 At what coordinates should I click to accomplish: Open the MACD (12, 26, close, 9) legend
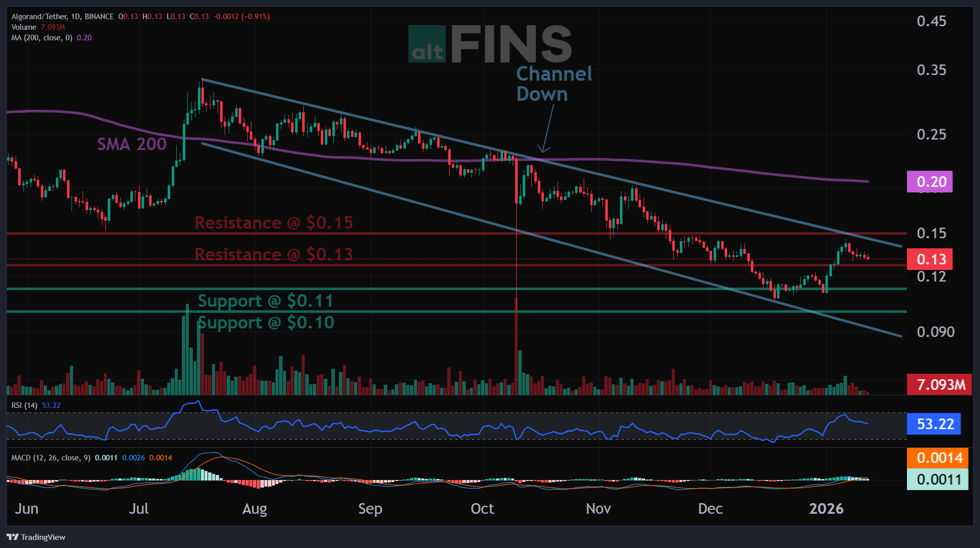[51, 458]
